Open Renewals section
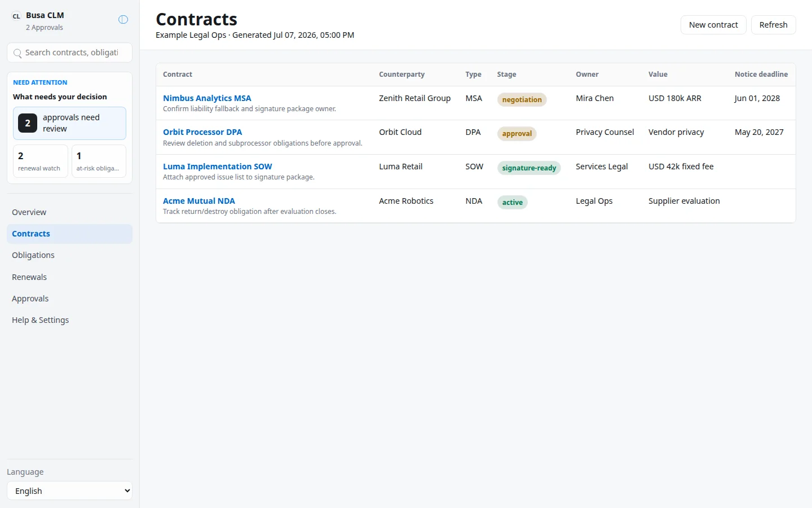 tap(70, 277)
